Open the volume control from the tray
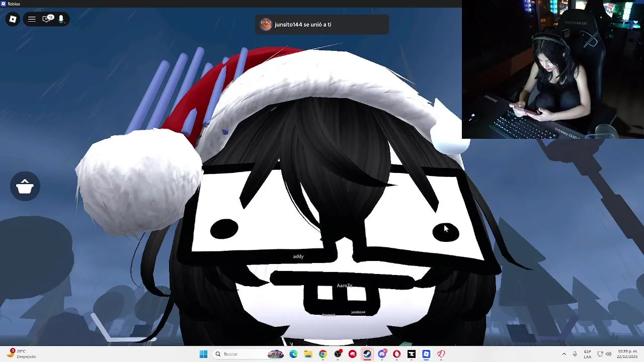This screenshot has height=362, width=644. (608, 354)
